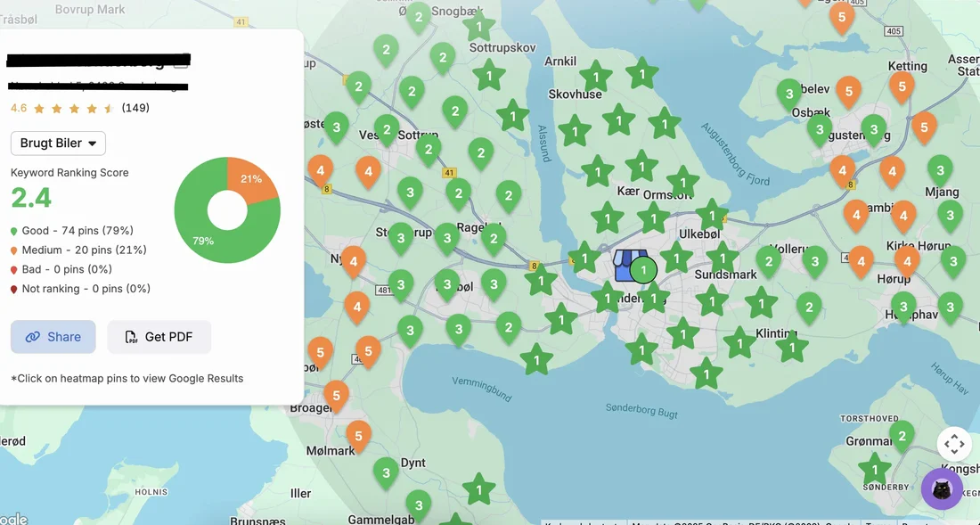Click the green 2 pin at Grønmark
This screenshot has height=525, width=980.
(x=902, y=436)
